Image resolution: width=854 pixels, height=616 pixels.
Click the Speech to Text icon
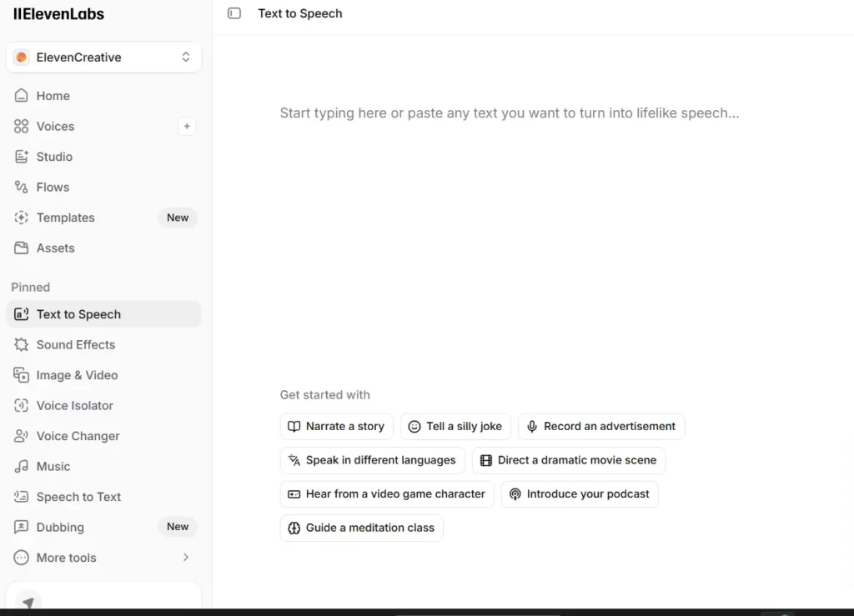(x=21, y=497)
